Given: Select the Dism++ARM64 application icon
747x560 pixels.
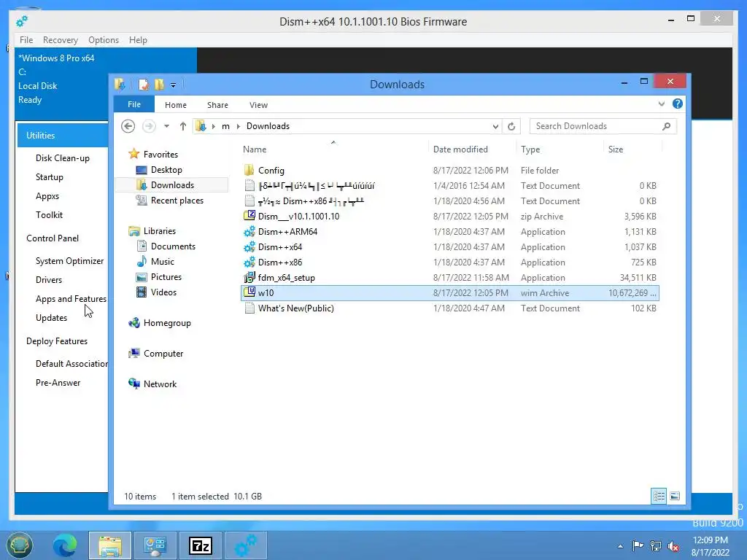Looking at the screenshot, I should (249, 231).
